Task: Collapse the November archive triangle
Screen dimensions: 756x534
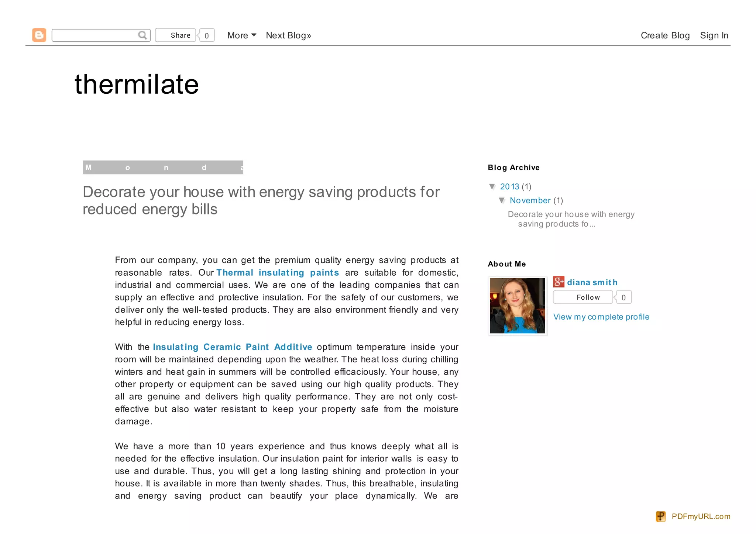Action: [x=502, y=200]
